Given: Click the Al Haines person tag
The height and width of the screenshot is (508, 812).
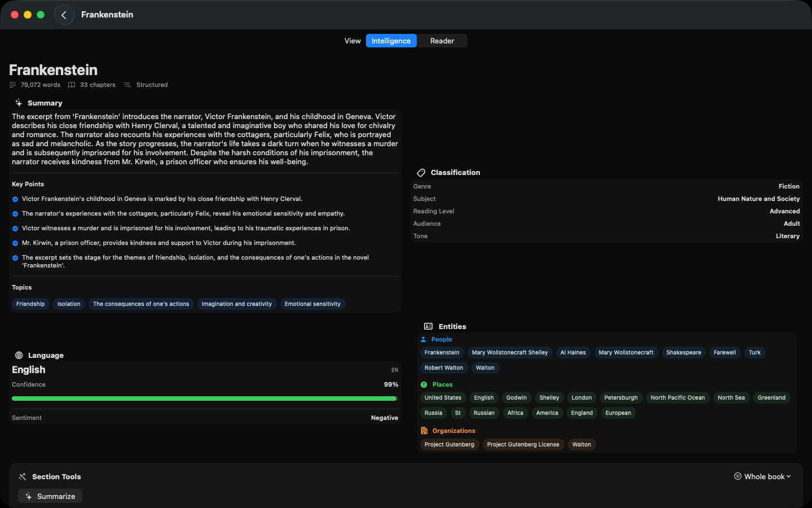Looking at the screenshot, I should click(573, 352).
